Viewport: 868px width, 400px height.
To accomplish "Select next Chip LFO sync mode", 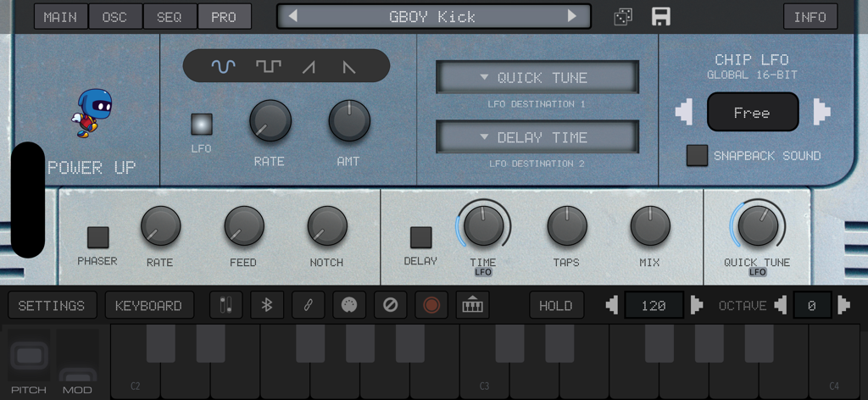I will coord(822,113).
